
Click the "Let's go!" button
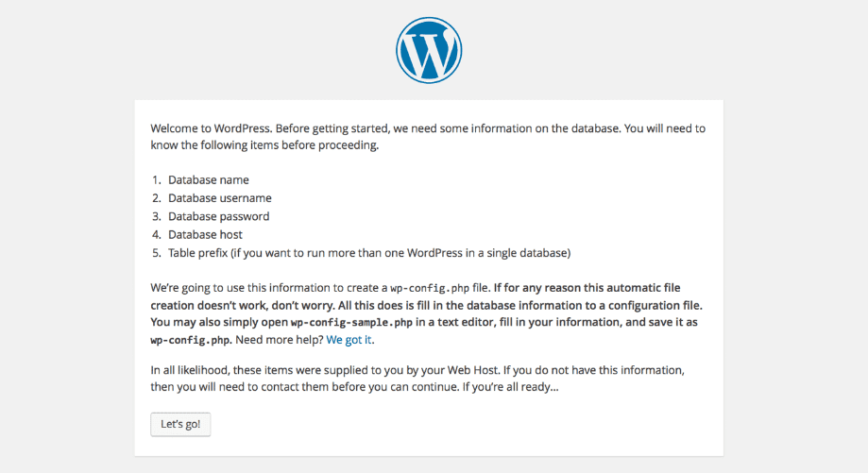tap(180, 424)
